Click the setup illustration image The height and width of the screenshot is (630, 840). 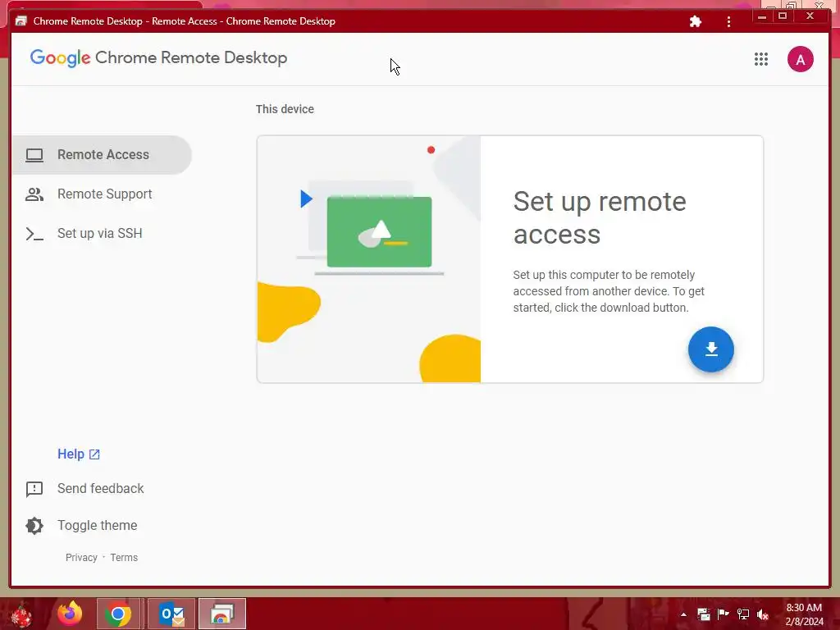tap(368, 259)
